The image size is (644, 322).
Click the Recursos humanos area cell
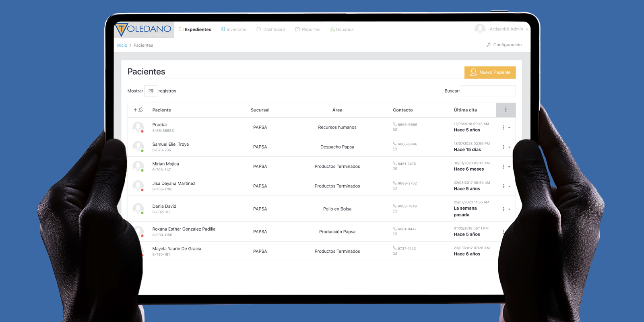coord(337,127)
